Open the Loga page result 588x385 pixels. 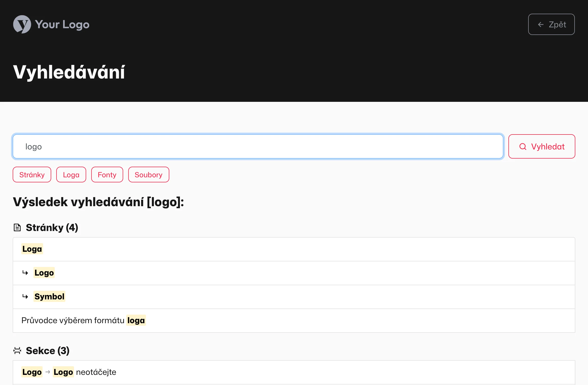pyautogui.click(x=294, y=249)
